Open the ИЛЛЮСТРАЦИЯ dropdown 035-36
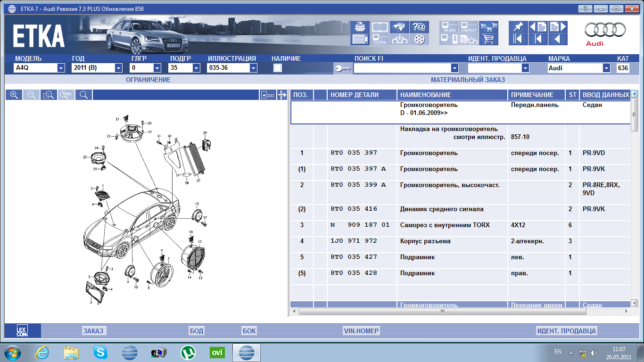Image resolution: width=644 pixels, height=362 pixels. pos(253,68)
